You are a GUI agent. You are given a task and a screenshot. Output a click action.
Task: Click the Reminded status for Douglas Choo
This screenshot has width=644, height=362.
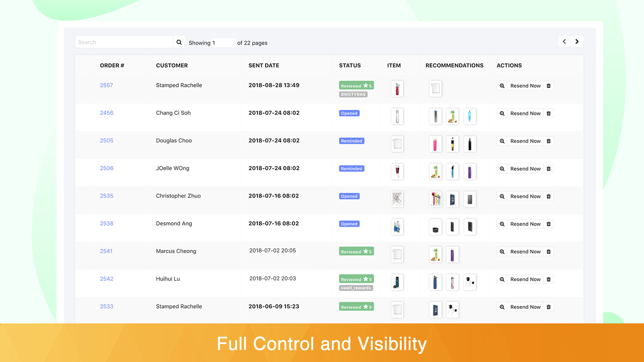352,141
